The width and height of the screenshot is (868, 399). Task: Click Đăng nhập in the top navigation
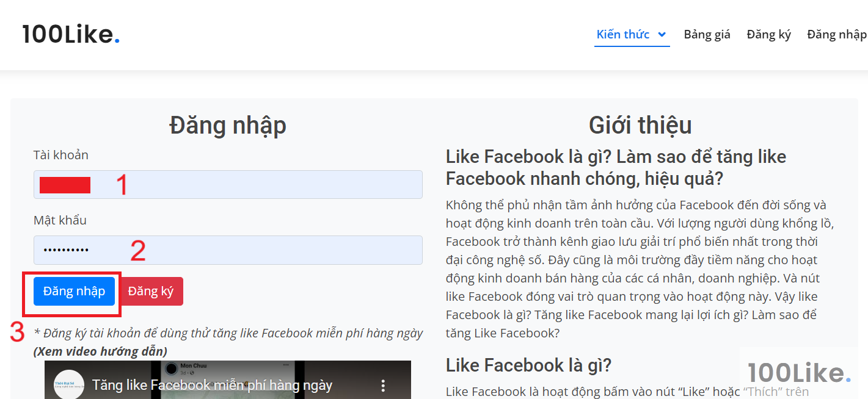836,34
